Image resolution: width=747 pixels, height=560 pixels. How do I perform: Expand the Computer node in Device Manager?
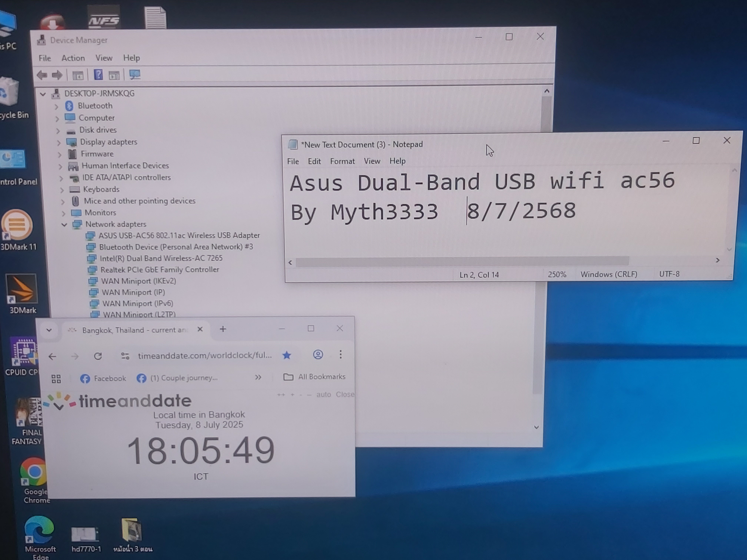pyautogui.click(x=57, y=119)
